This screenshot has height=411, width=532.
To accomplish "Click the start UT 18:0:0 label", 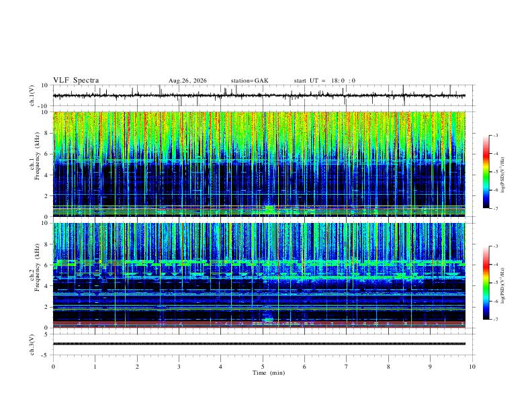I will pos(324,81).
